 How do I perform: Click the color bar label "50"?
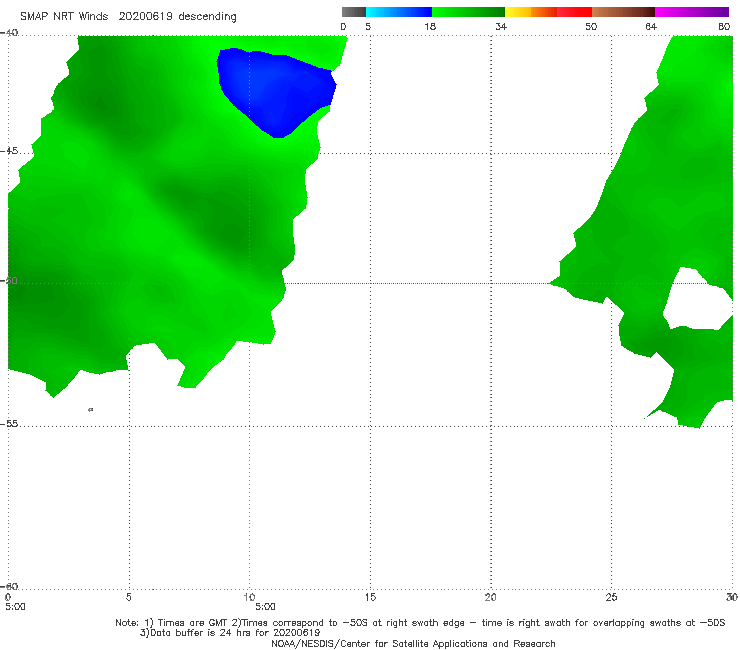591,26
